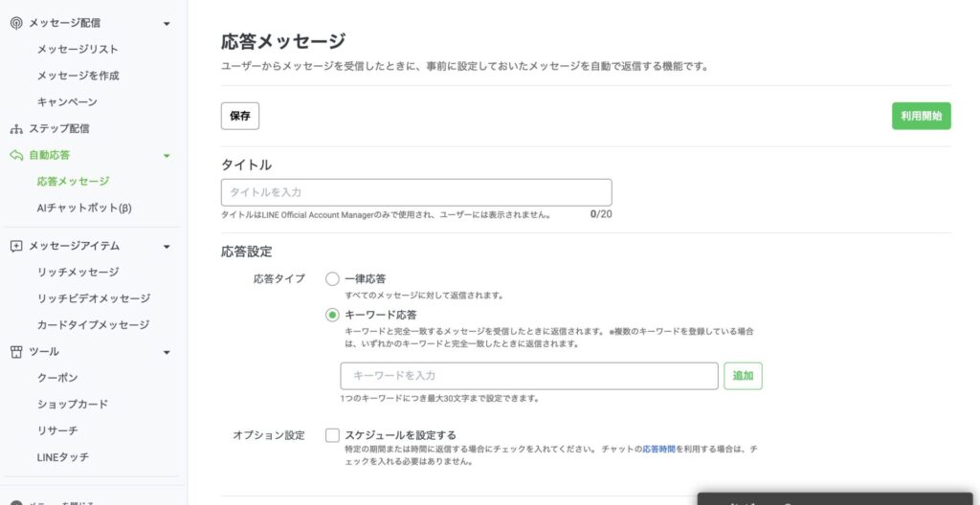Enable the スケジュールを設定する checkbox
Viewport: 980px width, 505px height.
tap(332, 435)
